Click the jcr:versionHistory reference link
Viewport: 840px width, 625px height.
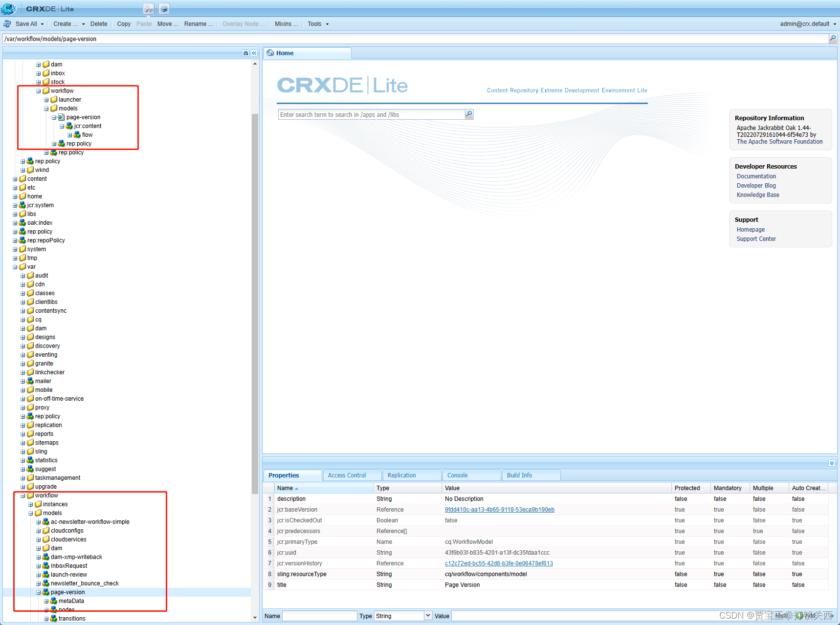point(499,563)
